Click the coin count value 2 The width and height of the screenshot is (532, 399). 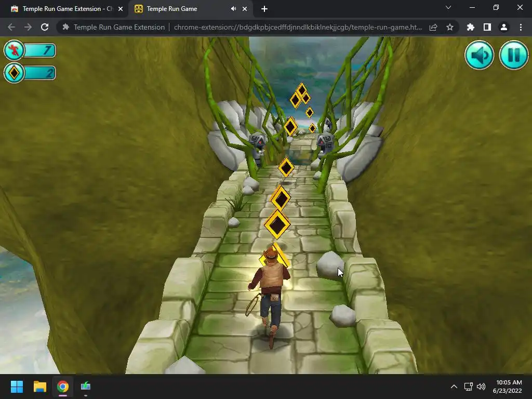[x=49, y=73]
